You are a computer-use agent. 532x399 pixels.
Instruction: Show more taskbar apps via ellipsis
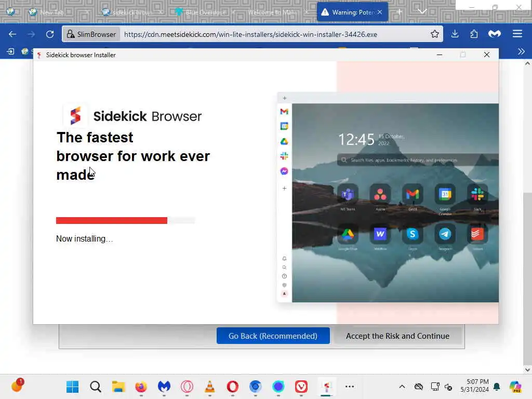coord(350,387)
